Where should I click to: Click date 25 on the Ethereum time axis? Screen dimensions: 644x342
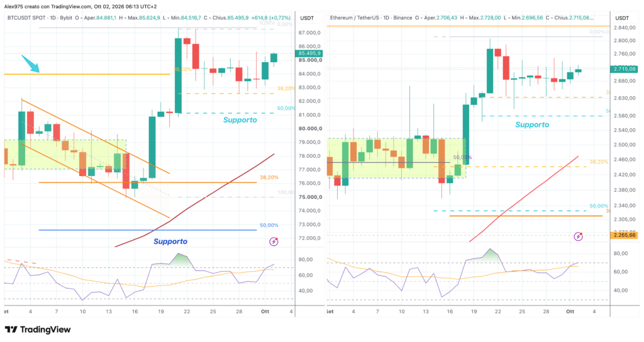click(x=521, y=312)
